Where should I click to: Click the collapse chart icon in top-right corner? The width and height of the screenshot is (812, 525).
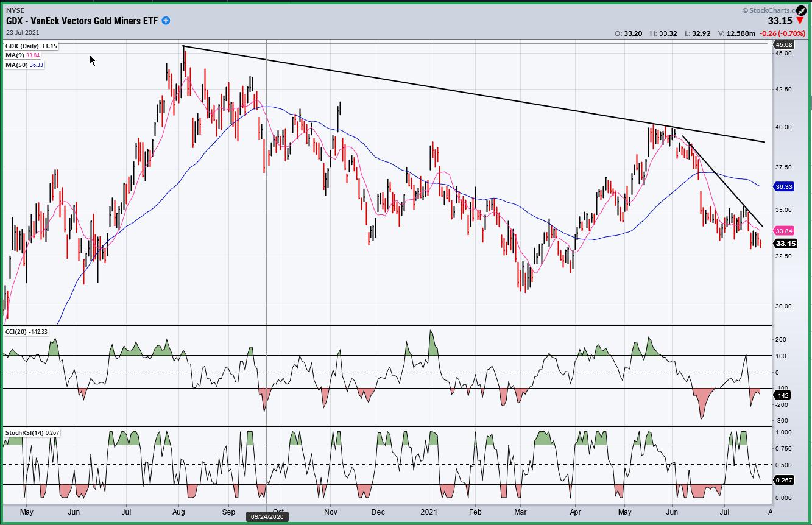800,10
